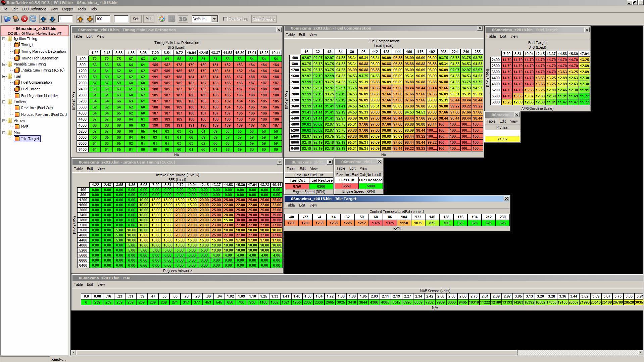Open a ROM image with folder icon
The image size is (644, 362).
click(7, 19)
